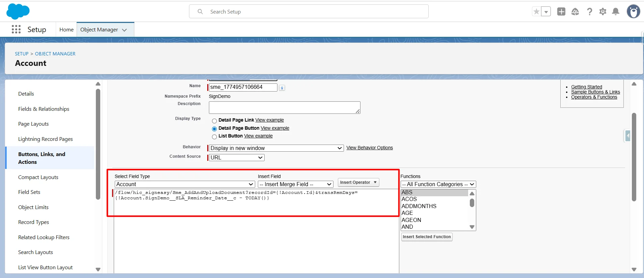Switch to the Home tab

point(66,30)
